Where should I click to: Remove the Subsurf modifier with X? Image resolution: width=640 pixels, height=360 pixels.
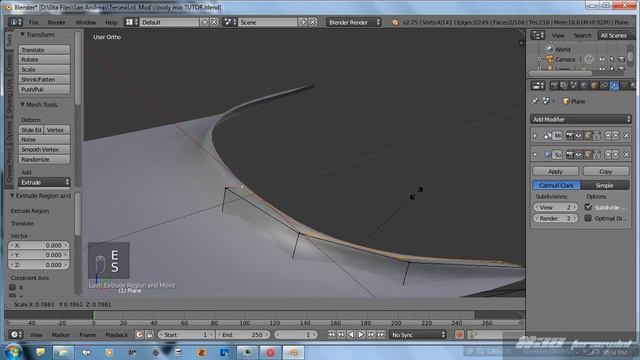(x=627, y=155)
